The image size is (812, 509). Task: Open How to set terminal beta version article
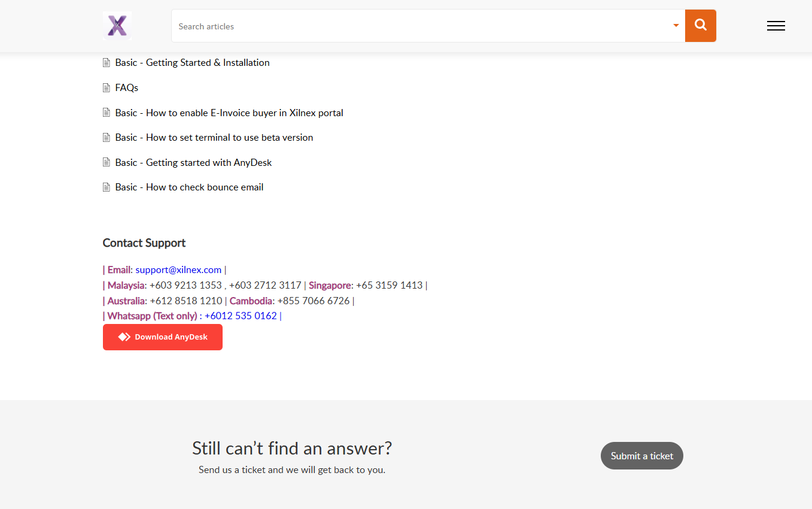[x=214, y=138]
